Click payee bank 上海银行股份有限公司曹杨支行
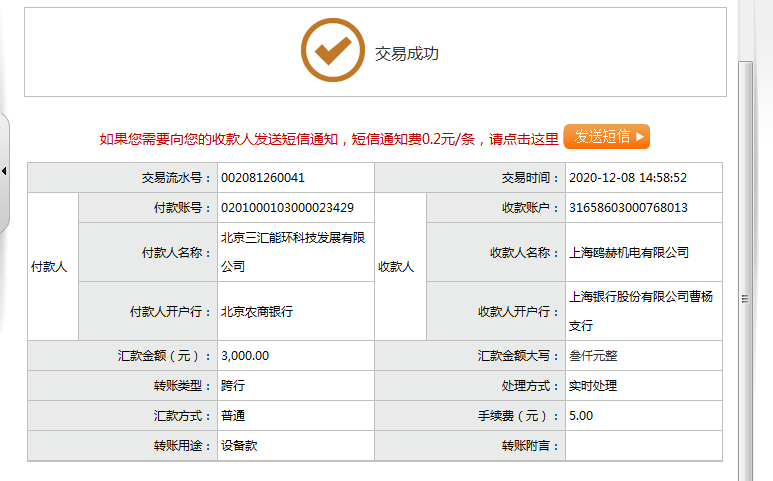This screenshot has width=773, height=481. tap(640, 311)
